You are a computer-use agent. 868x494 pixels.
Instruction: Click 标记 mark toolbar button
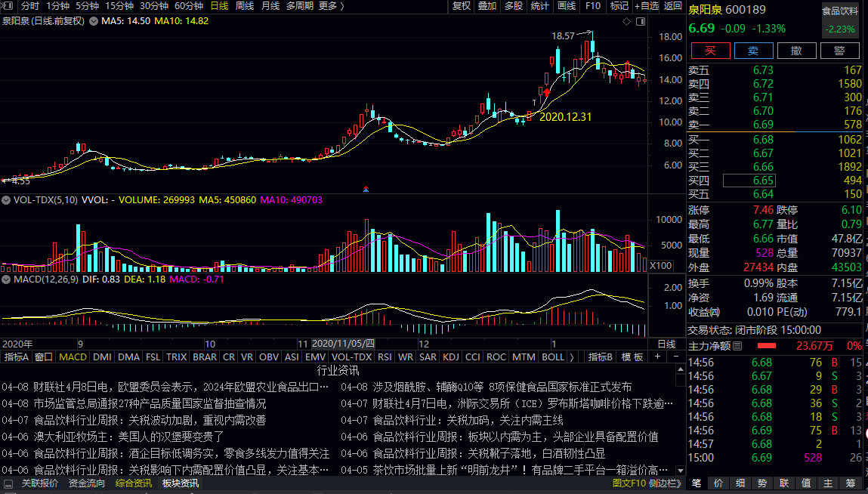(x=619, y=6)
